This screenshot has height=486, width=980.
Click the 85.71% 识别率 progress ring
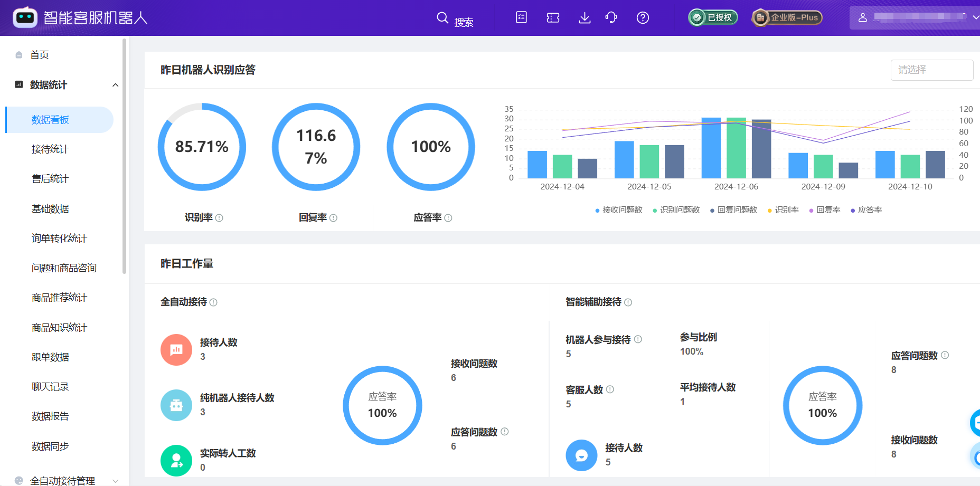point(202,147)
